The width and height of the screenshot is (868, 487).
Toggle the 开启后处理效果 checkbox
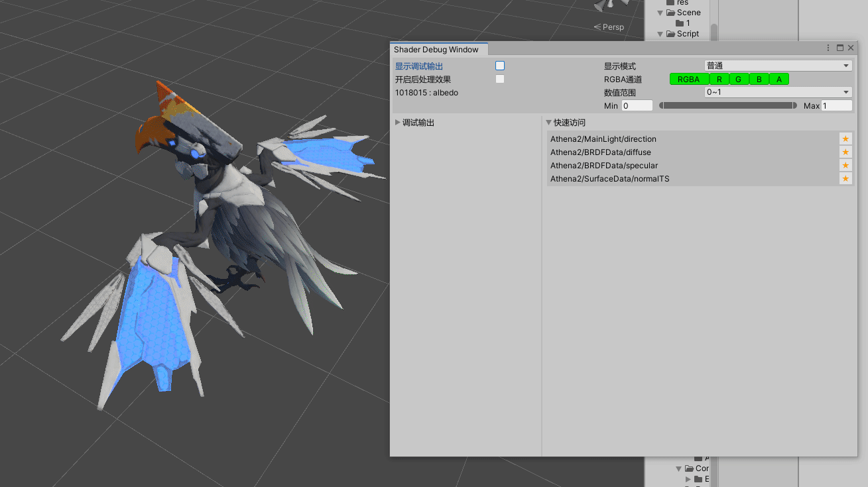[x=500, y=79]
